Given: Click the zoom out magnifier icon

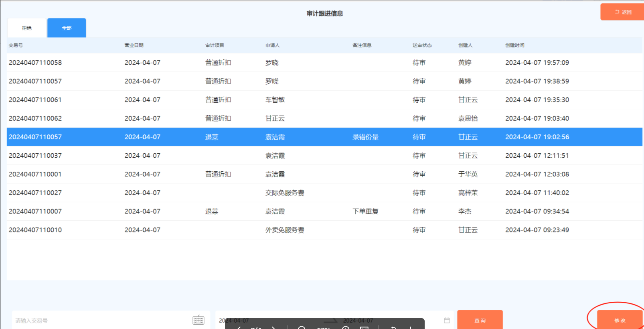Looking at the screenshot, I should coord(302,327).
